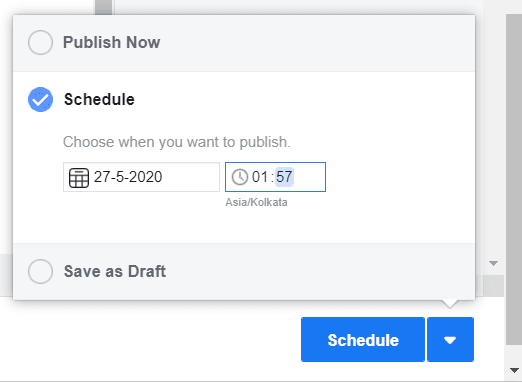The width and height of the screenshot is (522, 382).
Task: Select the Publish Now radio button
Action: [40, 42]
